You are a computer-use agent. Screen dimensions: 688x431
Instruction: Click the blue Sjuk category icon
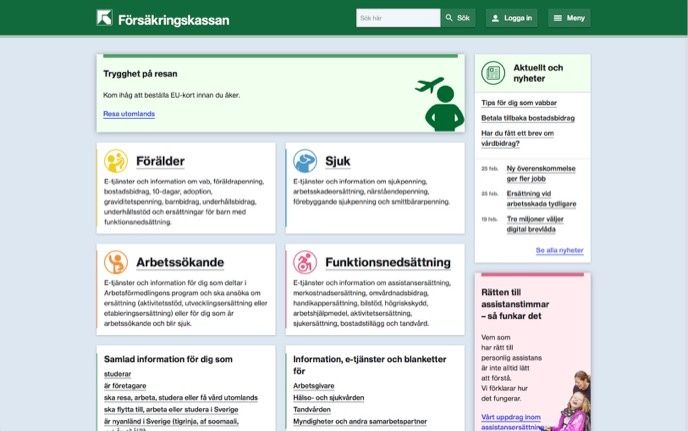pos(305,161)
